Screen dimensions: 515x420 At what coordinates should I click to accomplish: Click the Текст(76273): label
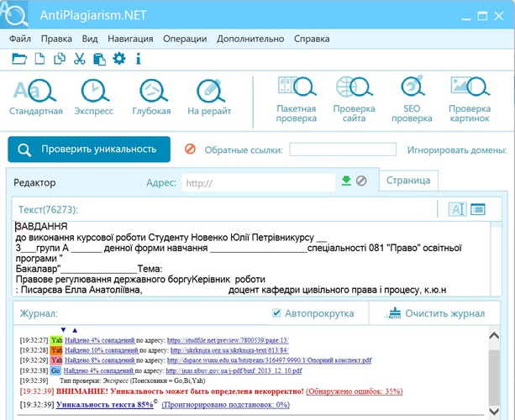tap(48, 209)
